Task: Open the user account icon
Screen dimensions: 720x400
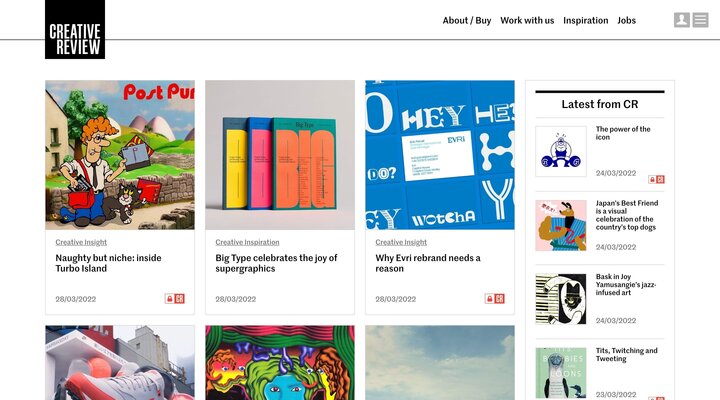Action: pyautogui.click(x=682, y=20)
